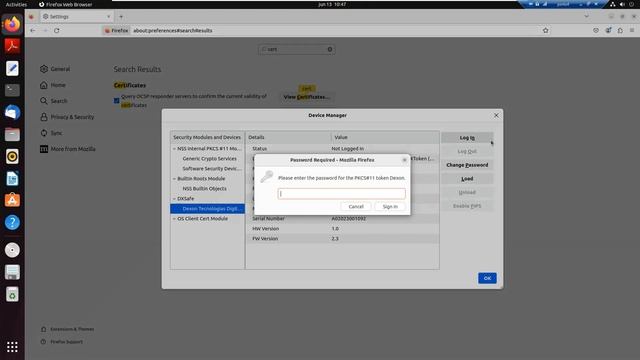The height and width of the screenshot is (360, 640).
Task: Click the settings search box
Action: (x=297, y=49)
